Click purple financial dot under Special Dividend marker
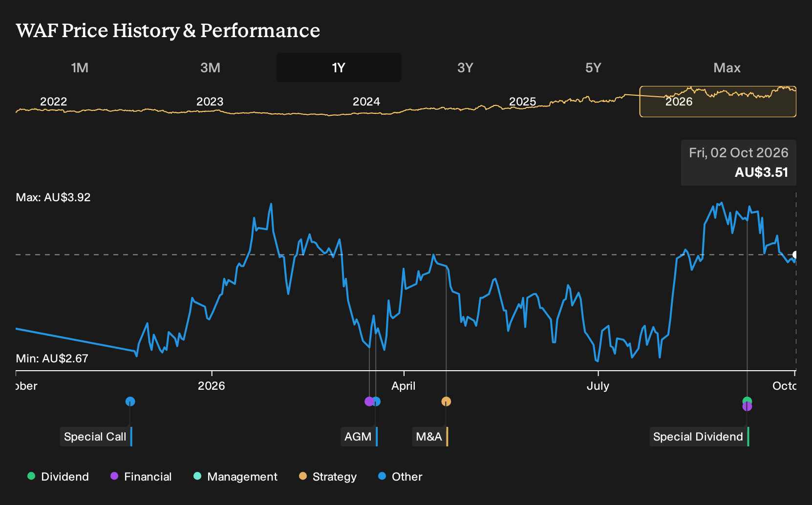Image resolution: width=812 pixels, height=505 pixels. tap(747, 407)
